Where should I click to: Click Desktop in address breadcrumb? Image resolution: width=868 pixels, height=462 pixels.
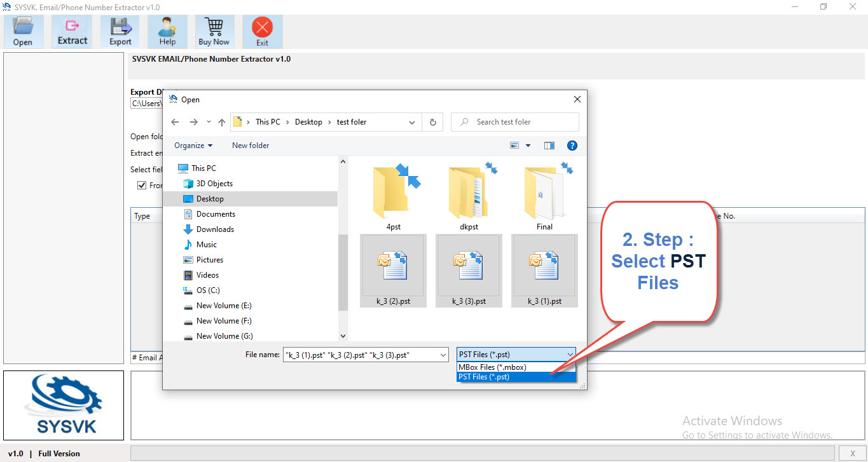coord(308,122)
